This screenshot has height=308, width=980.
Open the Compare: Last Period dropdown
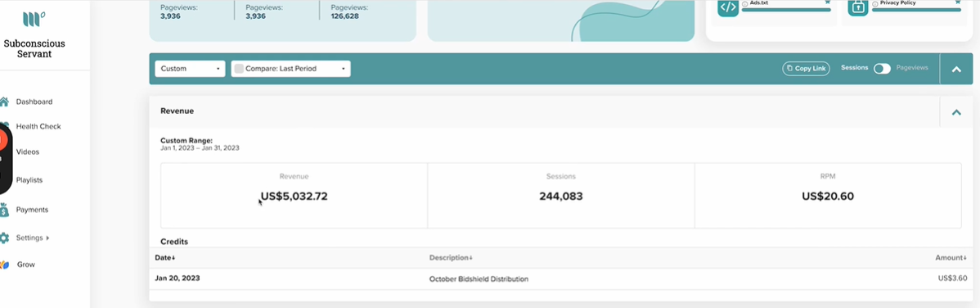point(290,69)
